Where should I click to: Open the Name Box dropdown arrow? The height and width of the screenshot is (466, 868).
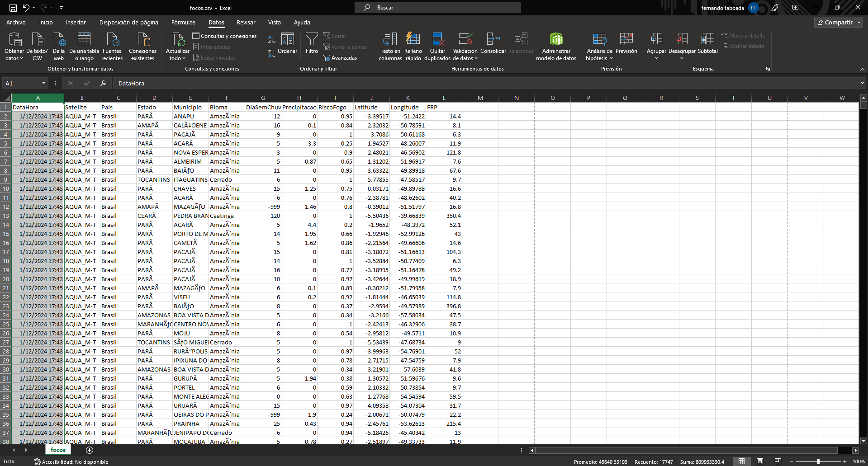click(43, 83)
